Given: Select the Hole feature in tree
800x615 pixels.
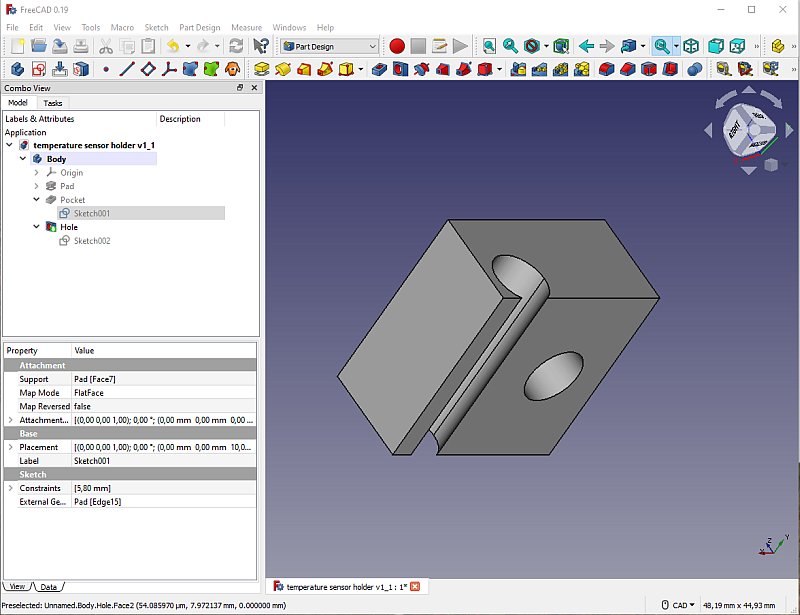Looking at the screenshot, I should pyautogui.click(x=69, y=227).
